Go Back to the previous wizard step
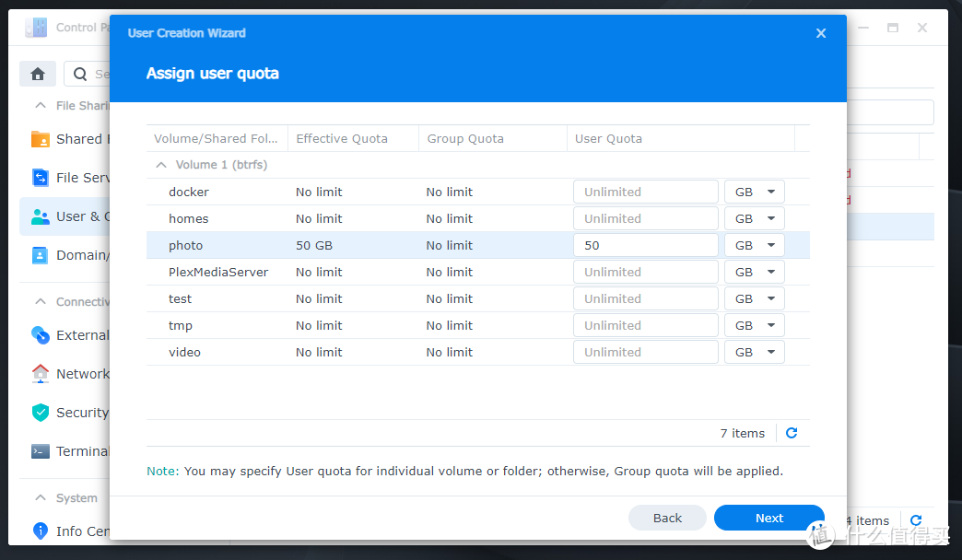The height and width of the screenshot is (560, 962). [x=667, y=518]
